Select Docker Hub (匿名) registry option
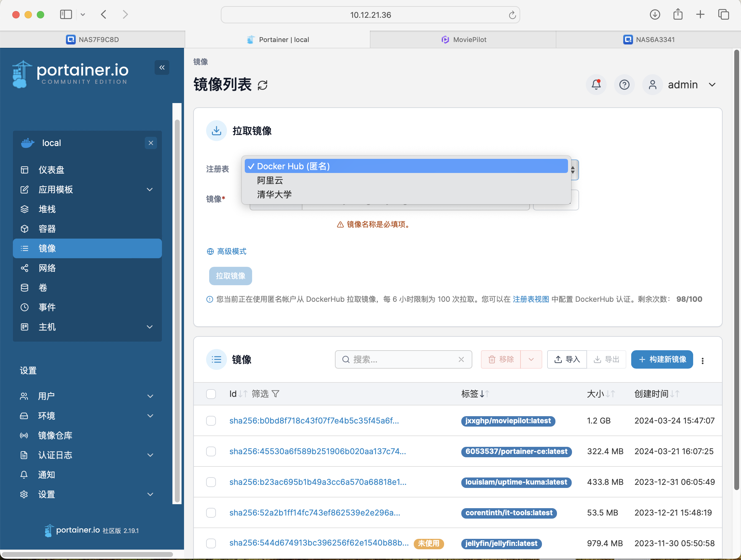741x560 pixels. click(406, 166)
